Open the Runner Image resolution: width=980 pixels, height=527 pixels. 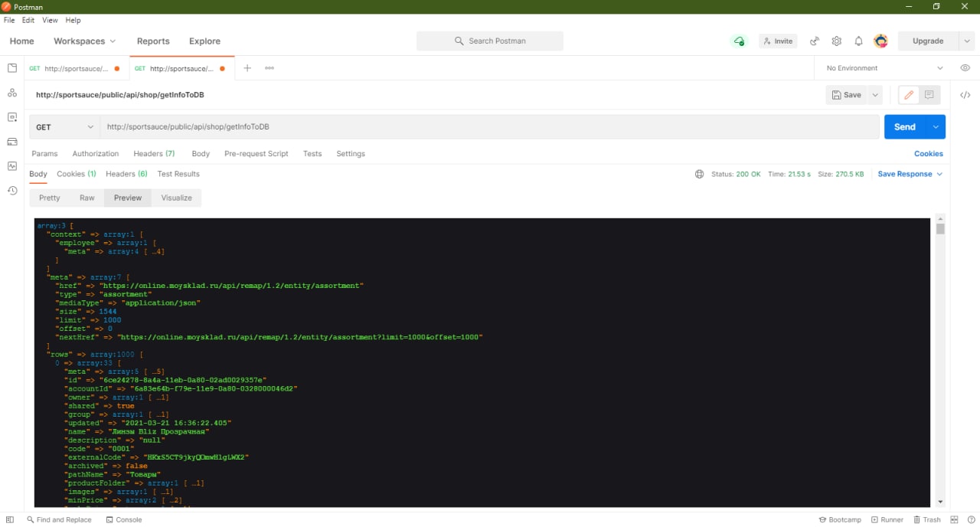click(x=887, y=519)
